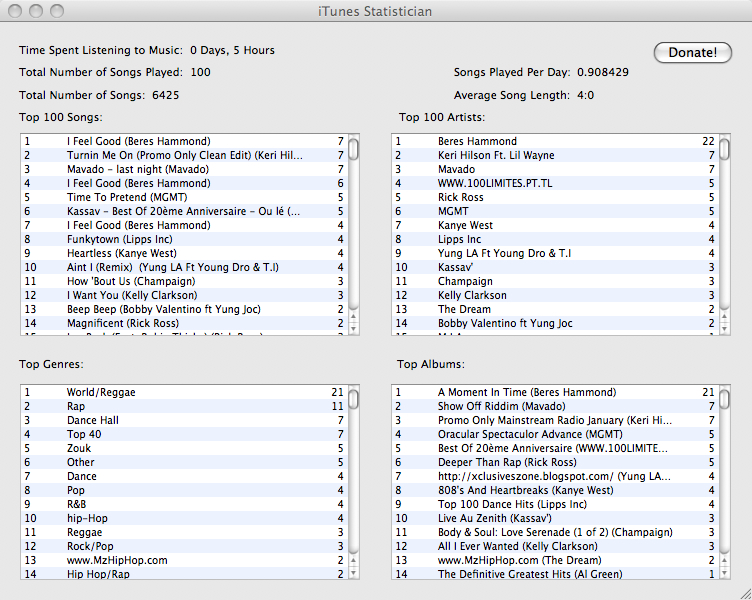The height and width of the screenshot is (600, 752).
Task: Select artist 'Yung LA Ft Young Dro & T.I'
Action: pos(556,253)
